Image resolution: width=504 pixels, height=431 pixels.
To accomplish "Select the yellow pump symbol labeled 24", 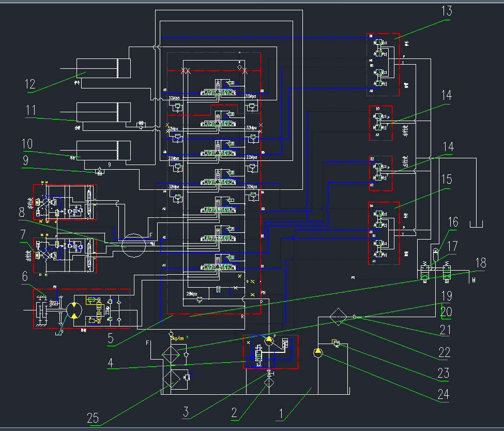I will (318, 353).
